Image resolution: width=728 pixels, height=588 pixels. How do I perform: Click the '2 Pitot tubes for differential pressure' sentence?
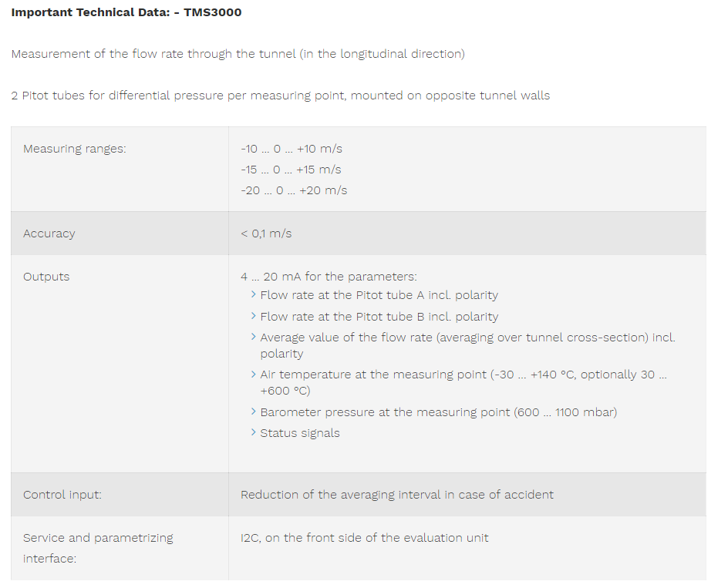[x=281, y=96]
